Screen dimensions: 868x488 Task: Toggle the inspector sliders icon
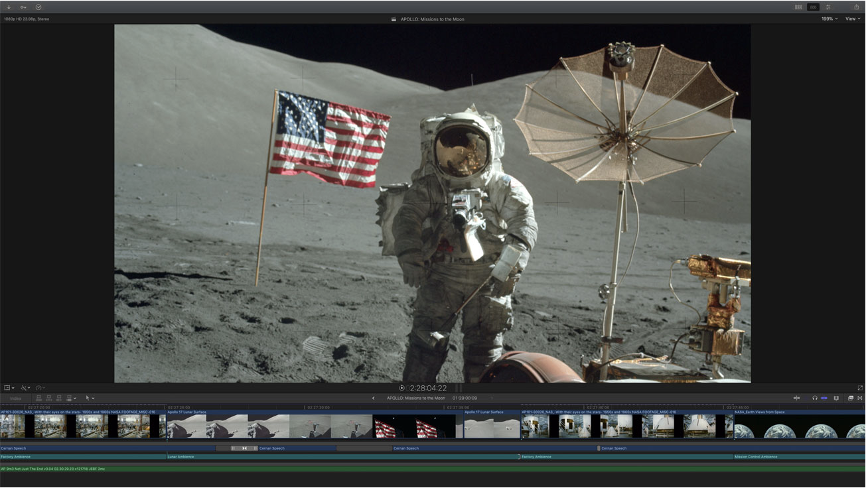tap(828, 7)
